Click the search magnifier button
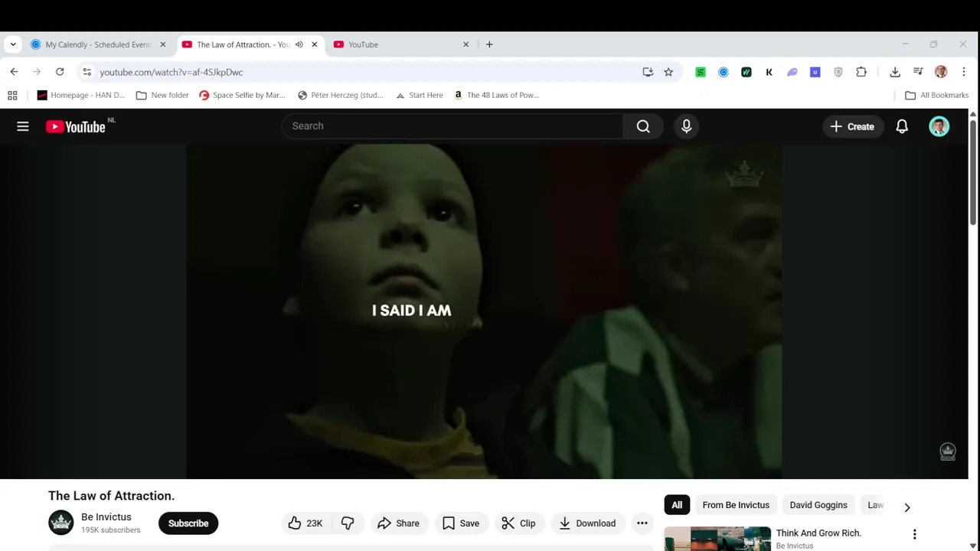980x551 pixels. [x=643, y=126]
